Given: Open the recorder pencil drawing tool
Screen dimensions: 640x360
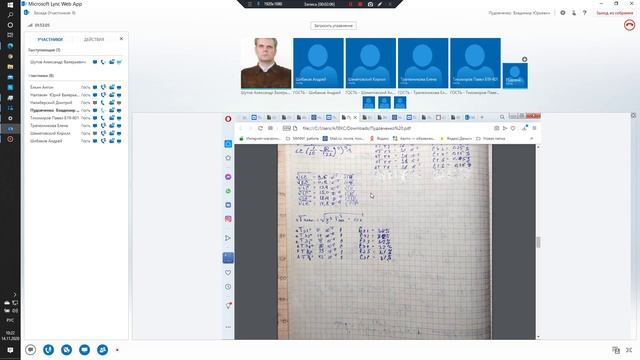Looking at the screenshot, I should pyautogui.click(x=380, y=4).
